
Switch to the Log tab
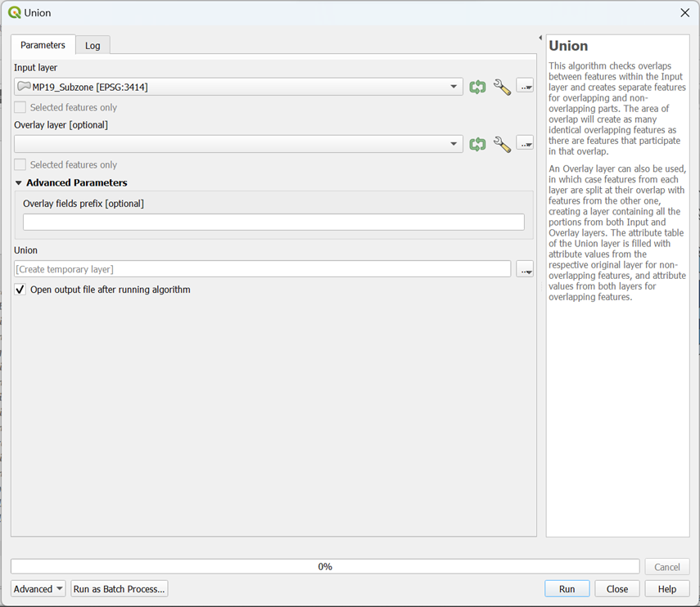(93, 45)
